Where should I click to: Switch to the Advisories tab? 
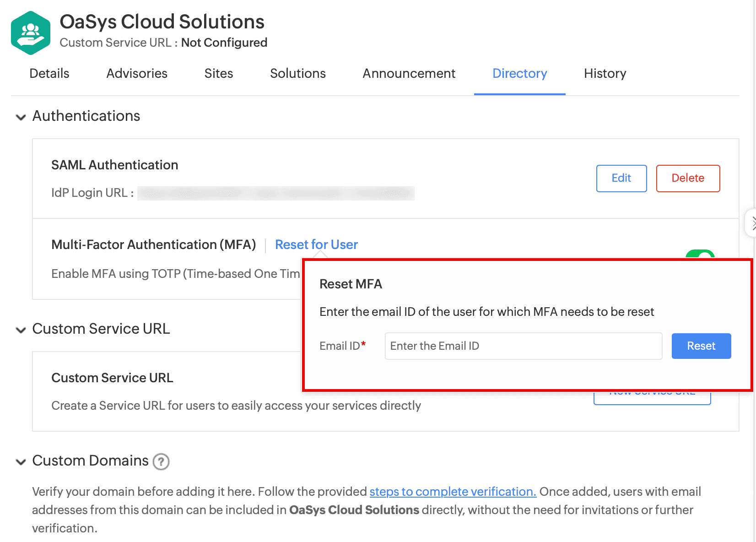(x=137, y=74)
